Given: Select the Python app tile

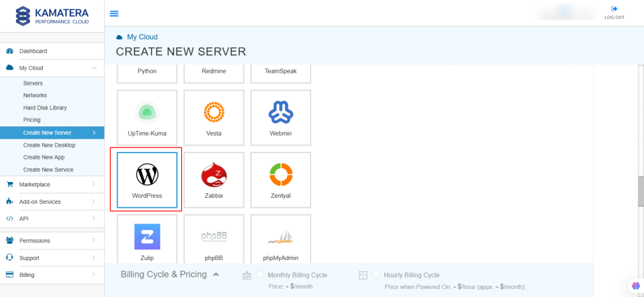Looking at the screenshot, I should point(147,74).
